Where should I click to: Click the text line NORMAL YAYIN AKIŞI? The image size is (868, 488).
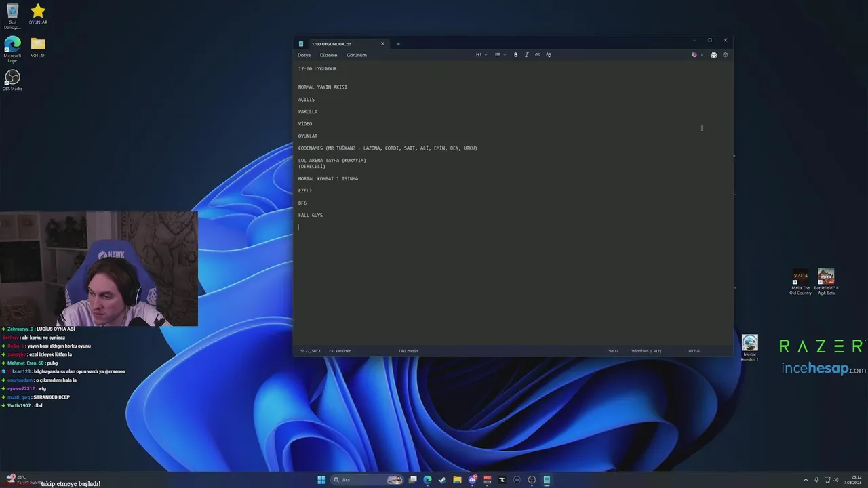323,87
